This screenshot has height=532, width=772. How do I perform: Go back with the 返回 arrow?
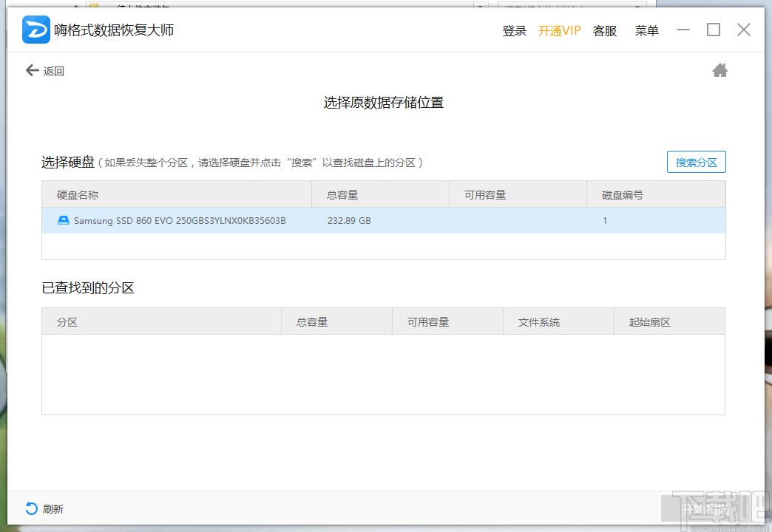[x=33, y=70]
